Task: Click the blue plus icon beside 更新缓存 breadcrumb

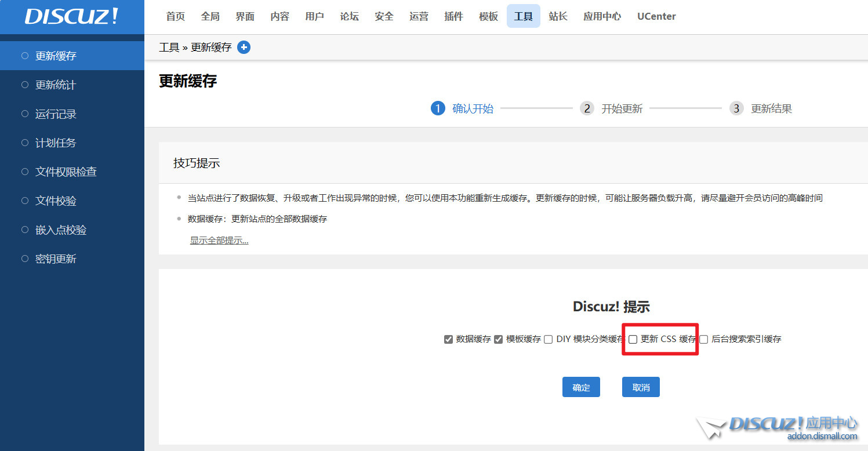Action: click(x=244, y=48)
